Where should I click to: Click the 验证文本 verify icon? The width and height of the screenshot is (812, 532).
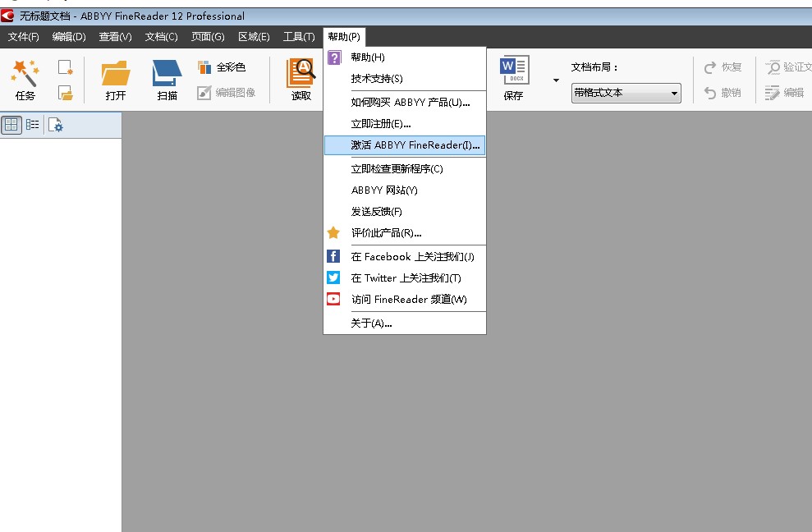[x=773, y=67]
